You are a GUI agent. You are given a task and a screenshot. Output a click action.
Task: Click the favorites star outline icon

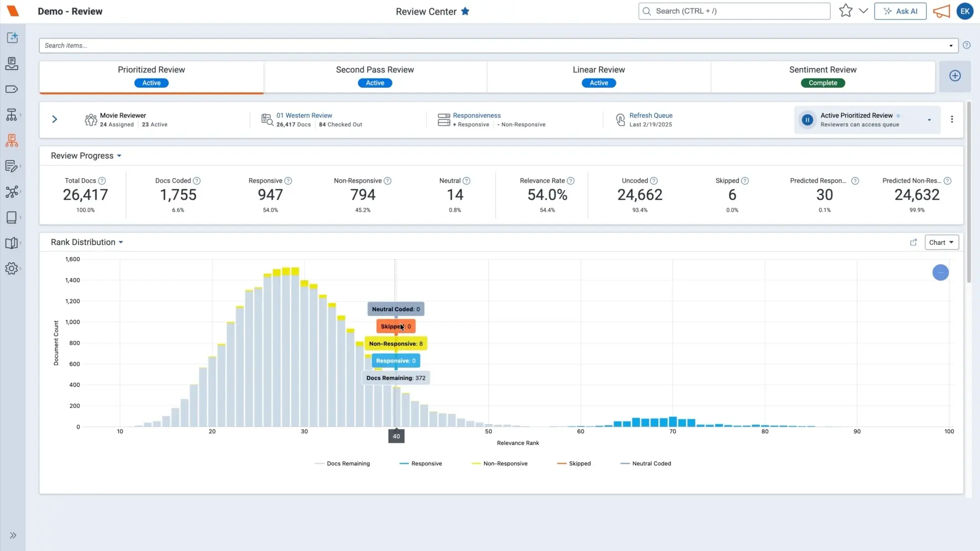pos(846,11)
